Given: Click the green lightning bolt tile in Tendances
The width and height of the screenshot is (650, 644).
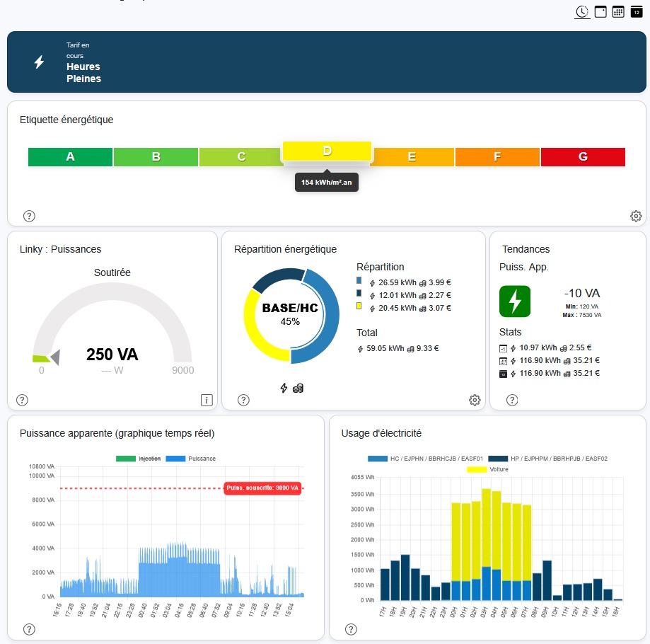Looking at the screenshot, I should (514, 301).
